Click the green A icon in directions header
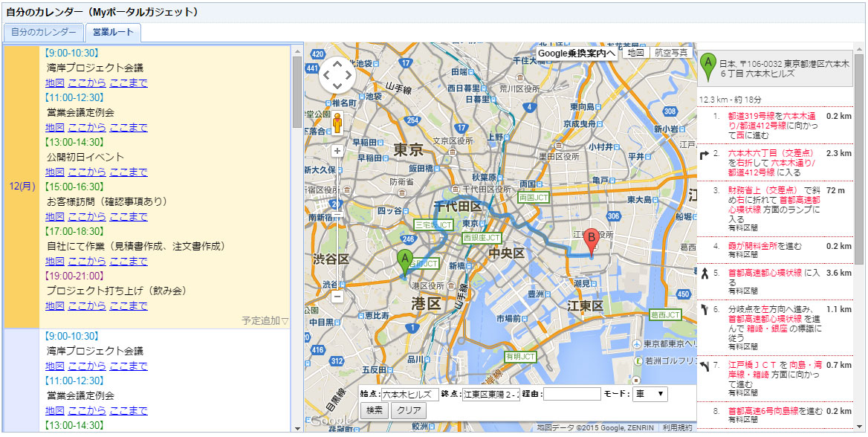This screenshot has width=868, height=437. (x=707, y=68)
